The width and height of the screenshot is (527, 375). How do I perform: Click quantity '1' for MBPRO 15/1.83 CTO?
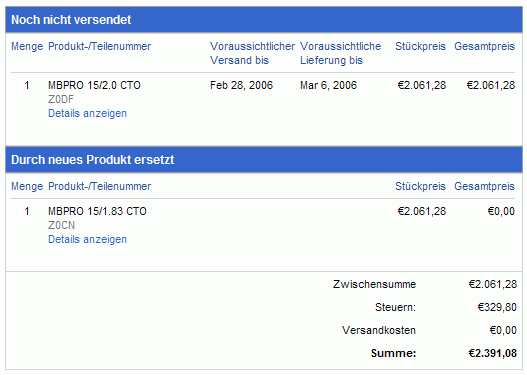point(27,211)
